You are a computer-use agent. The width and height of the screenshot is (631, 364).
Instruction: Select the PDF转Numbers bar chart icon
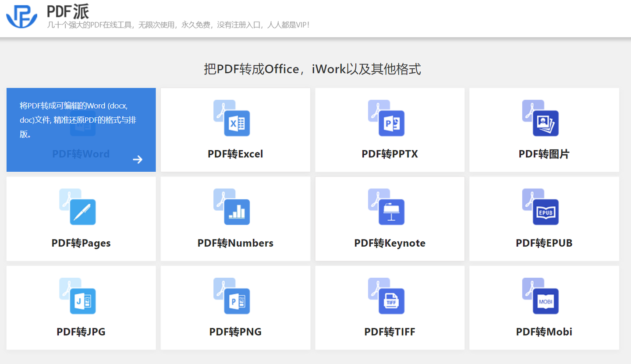tap(232, 207)
